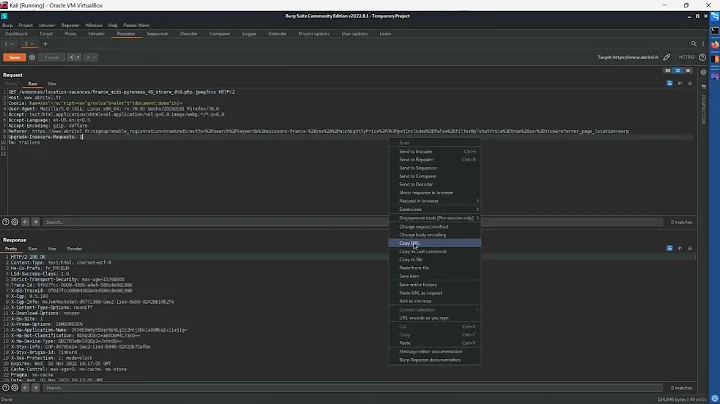The width and height of the screenshot is (720, 404).
Task: Open the User options tab
Action: [x=354, y=34]
